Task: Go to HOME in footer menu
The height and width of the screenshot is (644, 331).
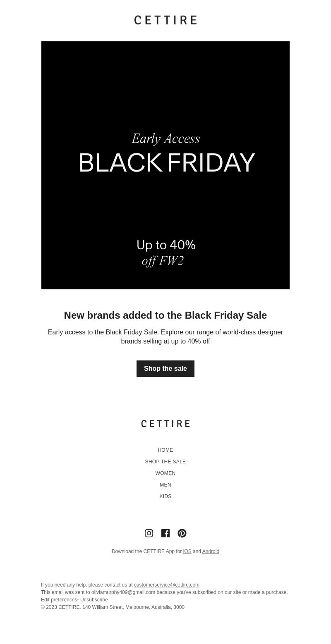Action: tap(165, 450)
